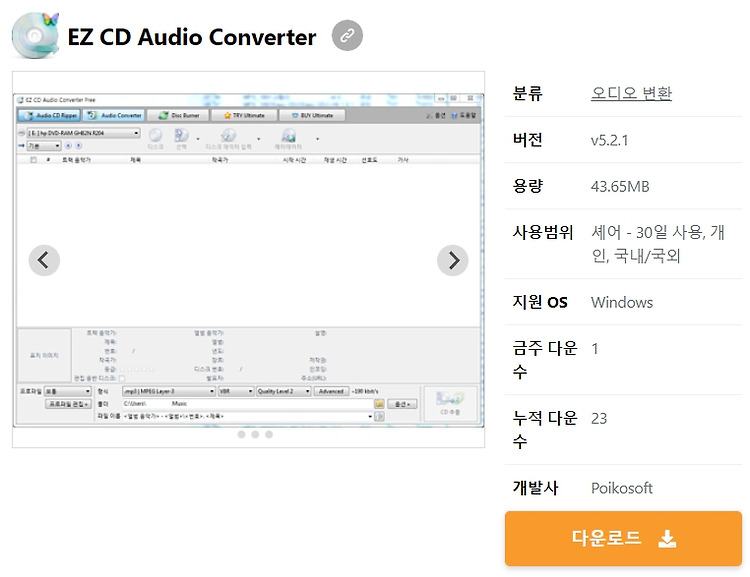Click the developer name Poikosoft
Viewport: 750px width, 577px height.
(x=622, y=488)
